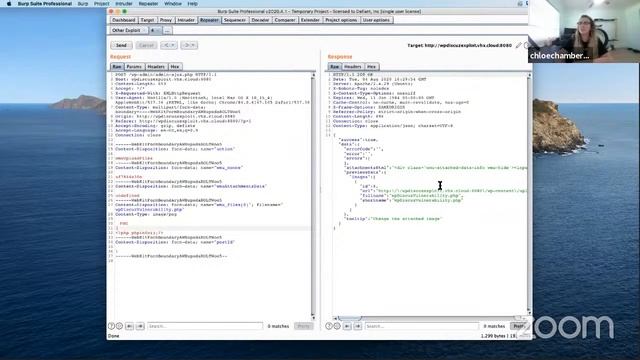Screen dimensions: 640x360
Task: Switch response view to Hex
Action: [x=371, y=67]
